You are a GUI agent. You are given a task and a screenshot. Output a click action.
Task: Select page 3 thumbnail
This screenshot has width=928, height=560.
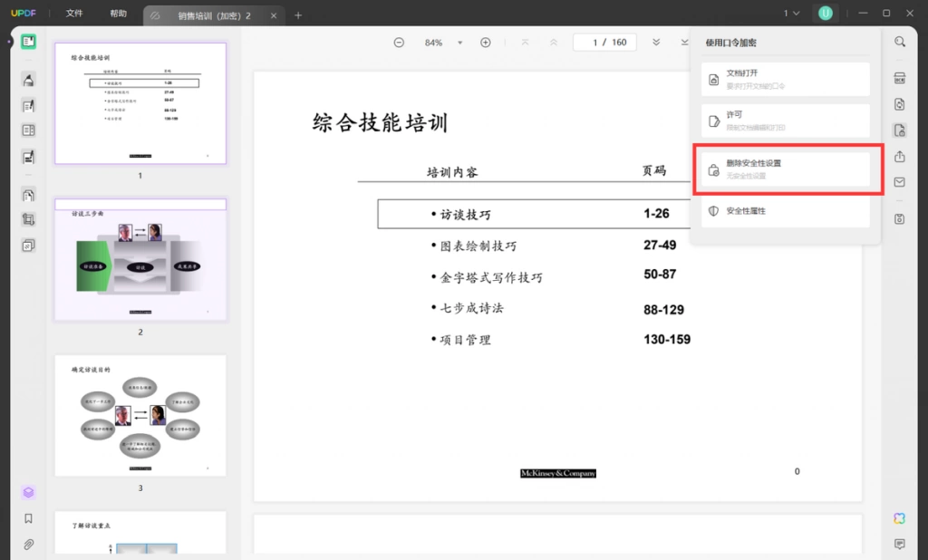click(140, 416)
